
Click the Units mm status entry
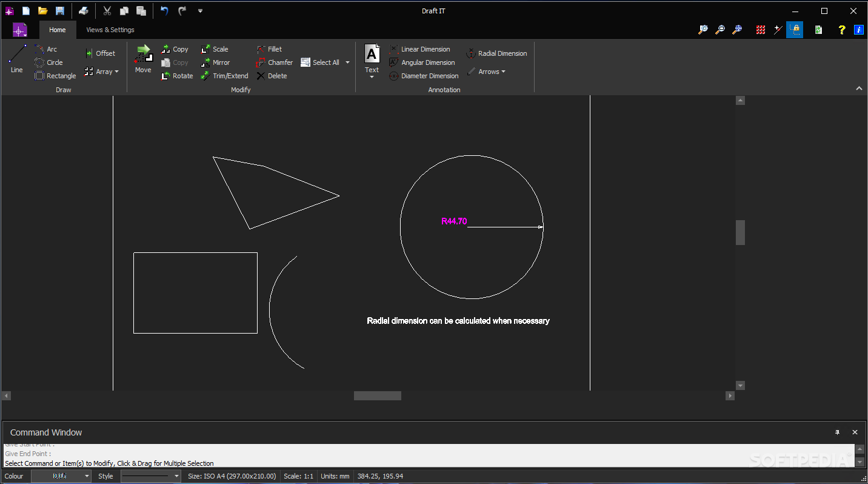click(x=335, y=476)
